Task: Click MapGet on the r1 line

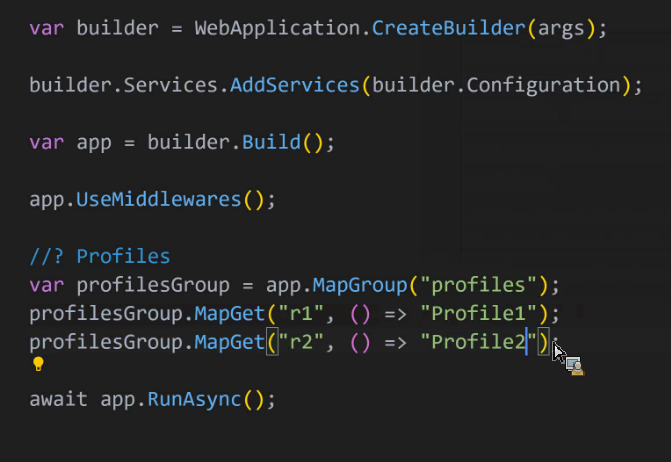Action: point(230,314)
